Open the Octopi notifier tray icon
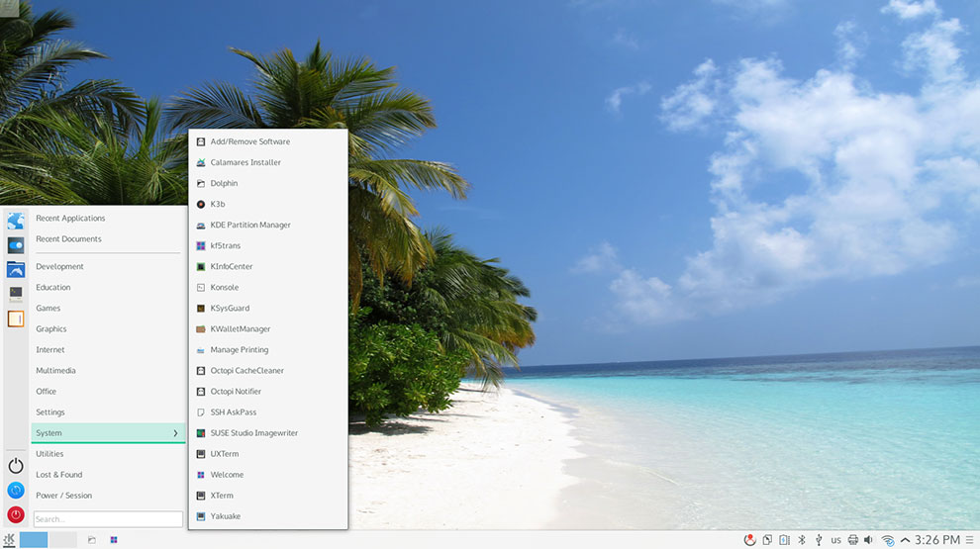 [x=749, y=540]
